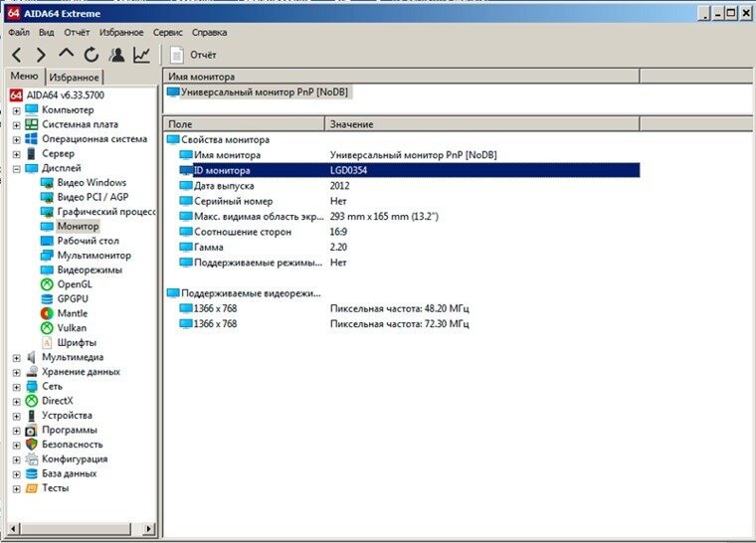Expand the Безопасность tree node
This screenshot has width=756, height=543.
coord(16,446)
